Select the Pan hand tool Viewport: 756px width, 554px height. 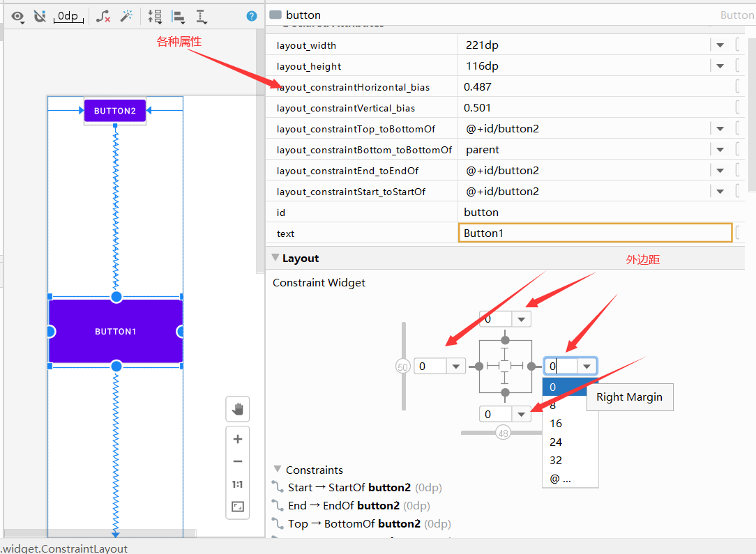point(238,410)
